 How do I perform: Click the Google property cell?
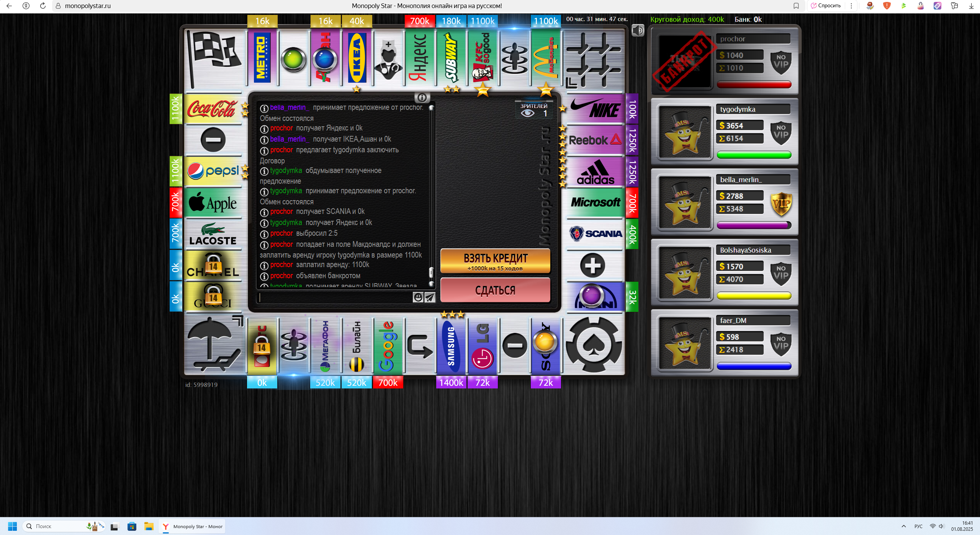pos(388,346)
